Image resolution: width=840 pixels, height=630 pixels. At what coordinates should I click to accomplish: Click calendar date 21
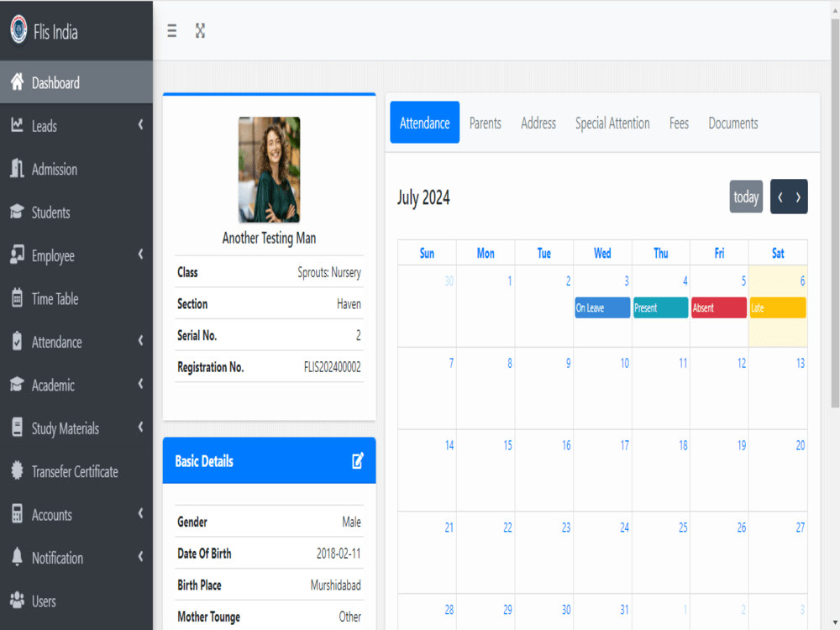(x=449, y=528)
